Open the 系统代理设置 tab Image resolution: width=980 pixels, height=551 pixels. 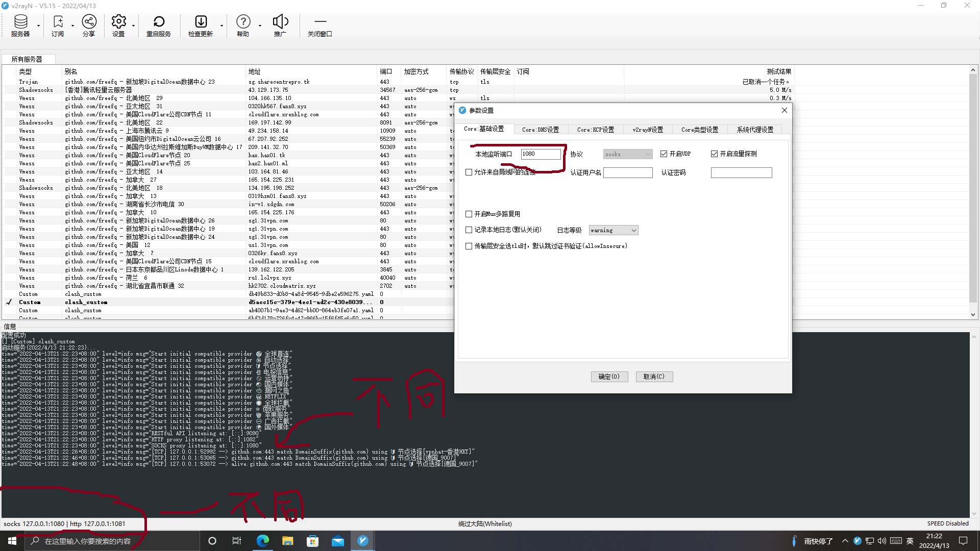point(754,130)
